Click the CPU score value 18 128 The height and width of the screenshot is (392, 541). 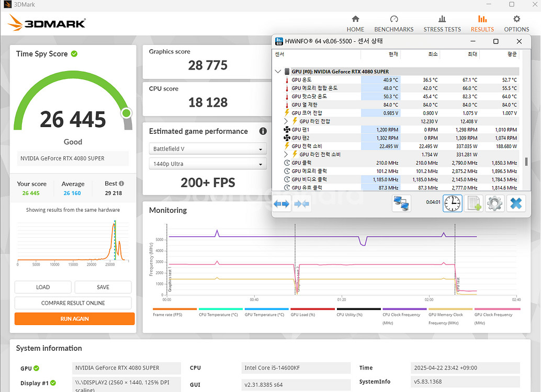[208, 102]
